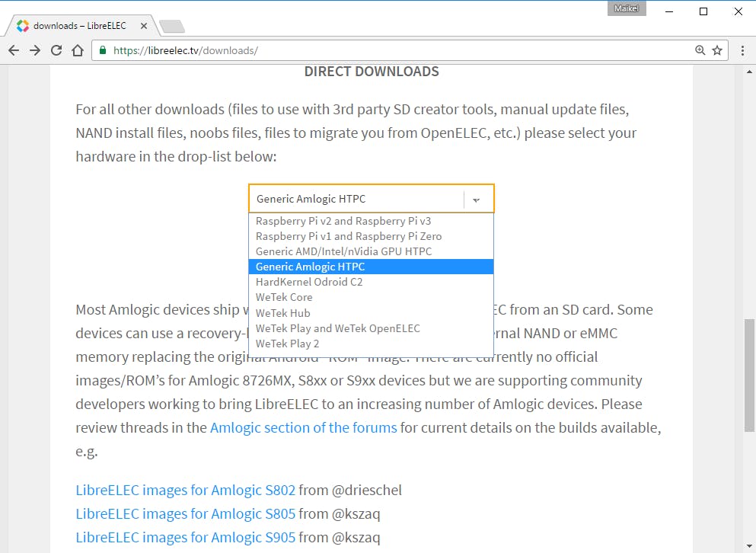Go forward to the next page

tap(35, 50)
